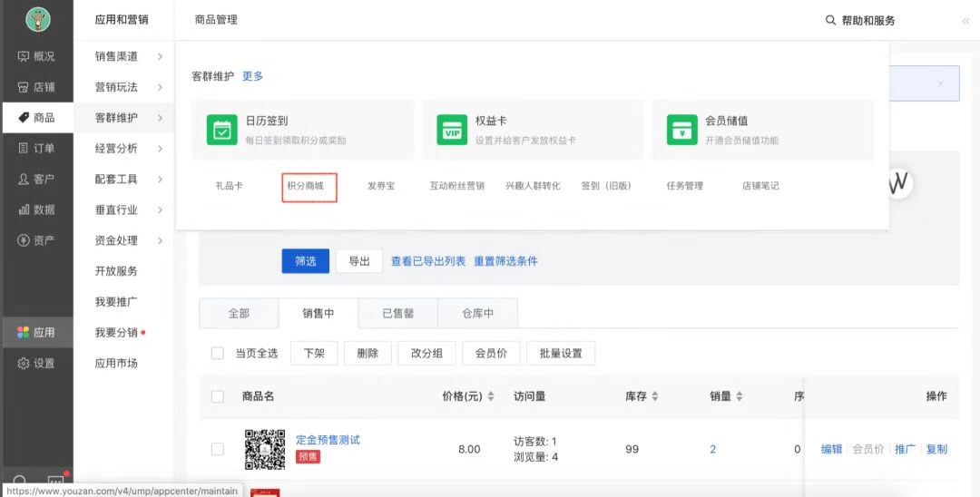
Task: Open the 数据 chart icon in sidebar
Action: click(x=24, y=210)
